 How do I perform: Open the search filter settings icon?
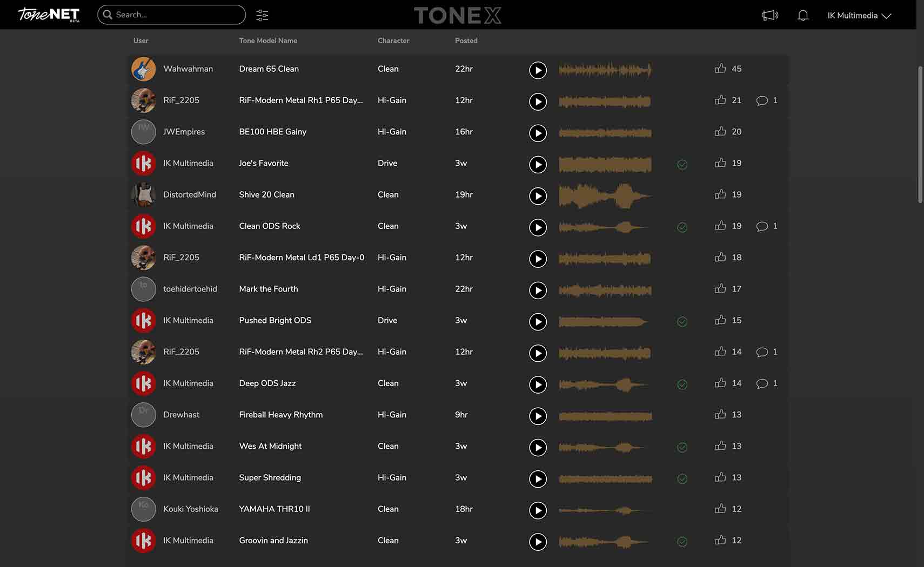262,15
